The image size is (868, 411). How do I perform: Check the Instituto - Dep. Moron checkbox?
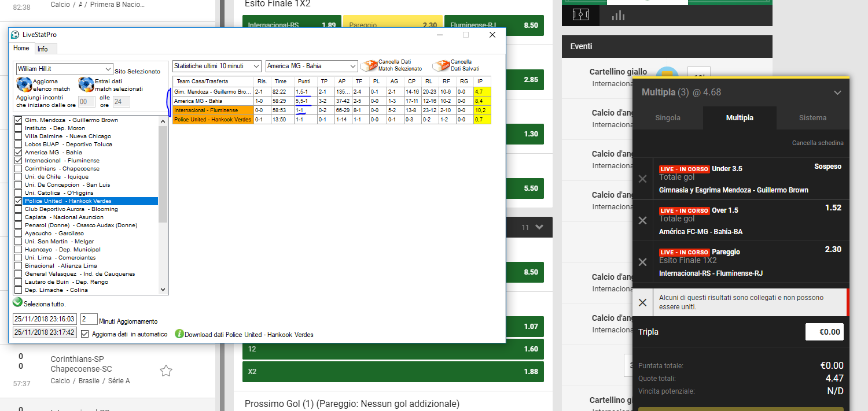click(18, 128)
